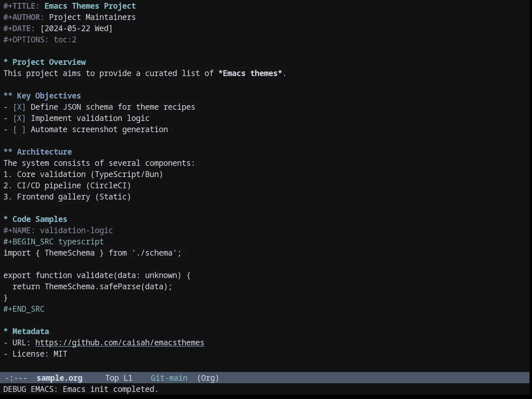The width and height of the screenshot is (532, 399).
Task: Click the #+OPTIONS: toc:2 line
Action: [x=40, y=39]
